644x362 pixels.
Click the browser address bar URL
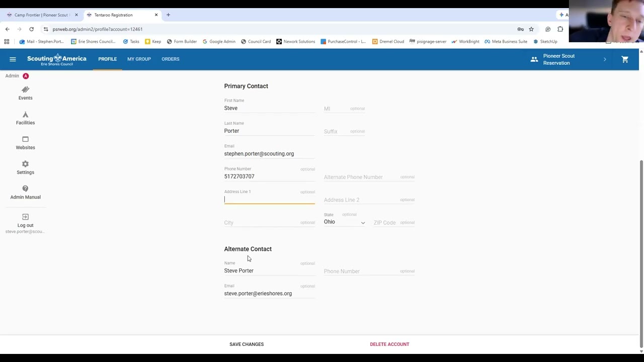coord(98,29)
